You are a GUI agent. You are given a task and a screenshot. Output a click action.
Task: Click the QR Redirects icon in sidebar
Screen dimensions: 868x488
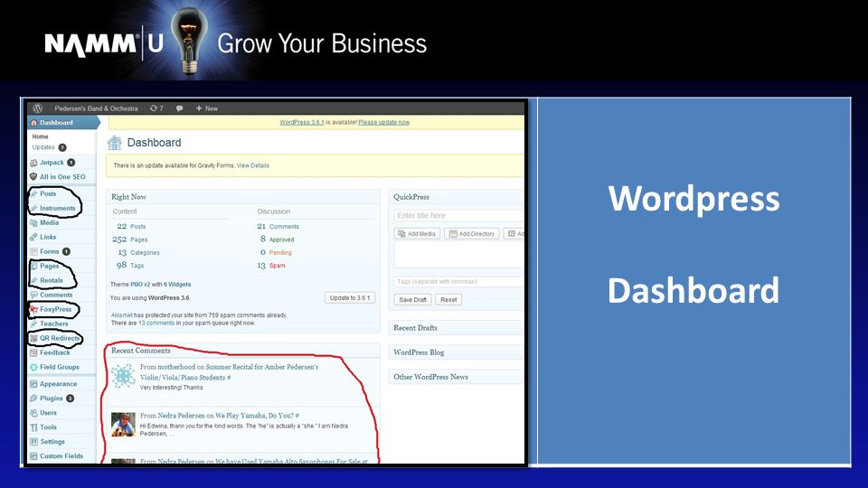click(x=33, y=338)
